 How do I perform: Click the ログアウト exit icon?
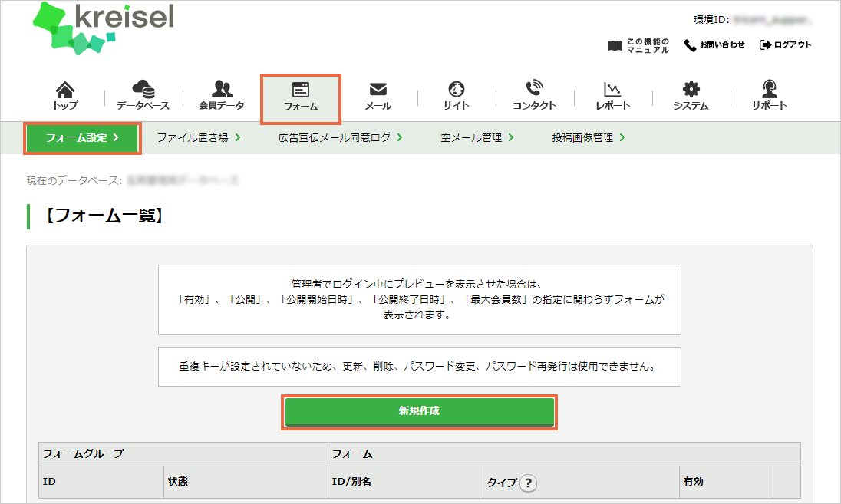(765, 45)
